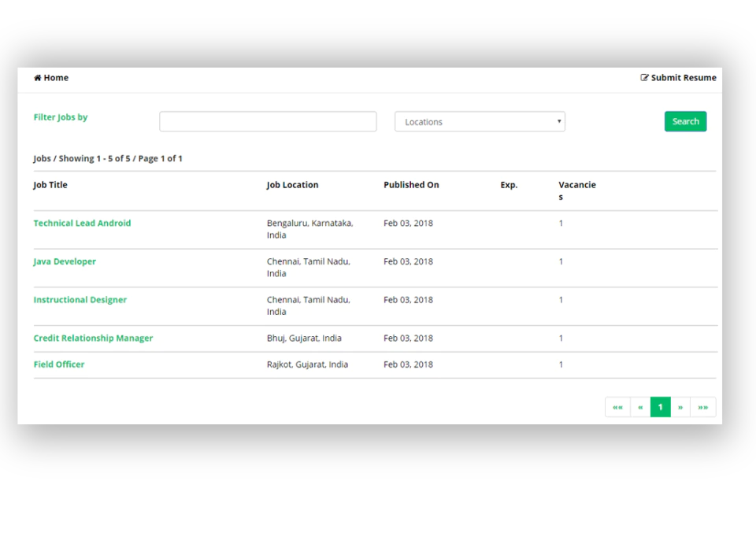
Task: Click the Submit Resume edit icon
Action: 644,78
